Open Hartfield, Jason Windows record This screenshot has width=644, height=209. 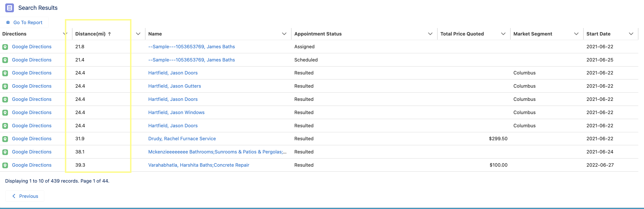pyautogui.click(x=176, y=112)
